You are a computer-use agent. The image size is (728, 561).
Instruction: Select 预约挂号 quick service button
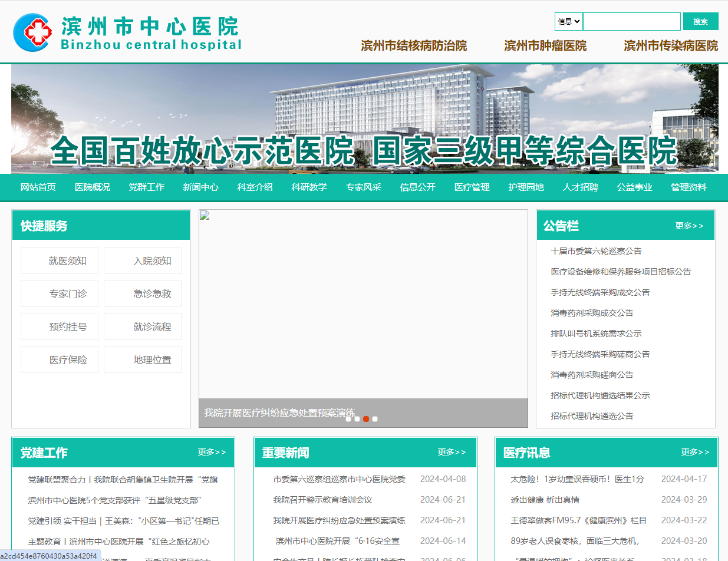[60, 326]
